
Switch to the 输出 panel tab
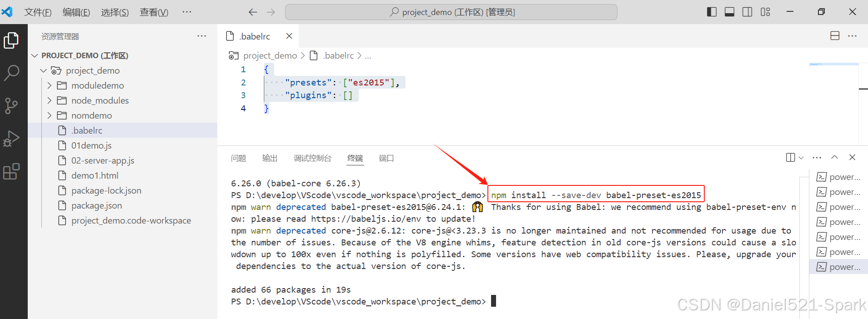coord(270,158)
